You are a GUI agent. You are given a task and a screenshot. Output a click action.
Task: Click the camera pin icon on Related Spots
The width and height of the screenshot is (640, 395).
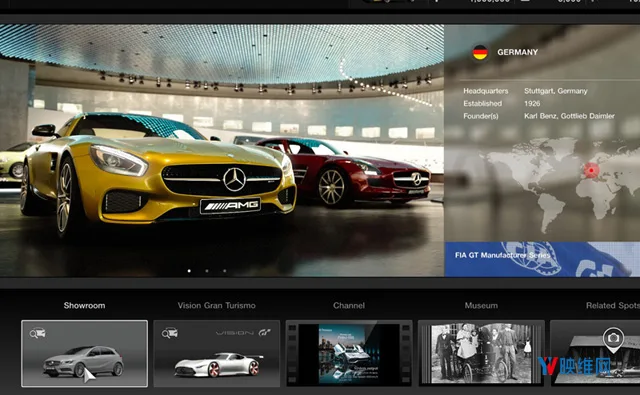613,340
